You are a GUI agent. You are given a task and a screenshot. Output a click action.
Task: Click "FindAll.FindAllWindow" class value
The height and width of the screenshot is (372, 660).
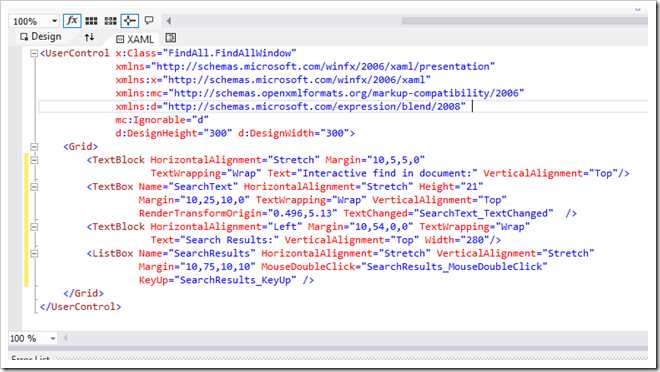229,53
